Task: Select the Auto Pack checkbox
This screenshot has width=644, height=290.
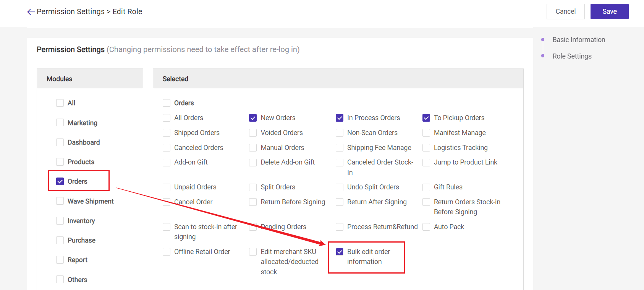Action: (426, 227)
